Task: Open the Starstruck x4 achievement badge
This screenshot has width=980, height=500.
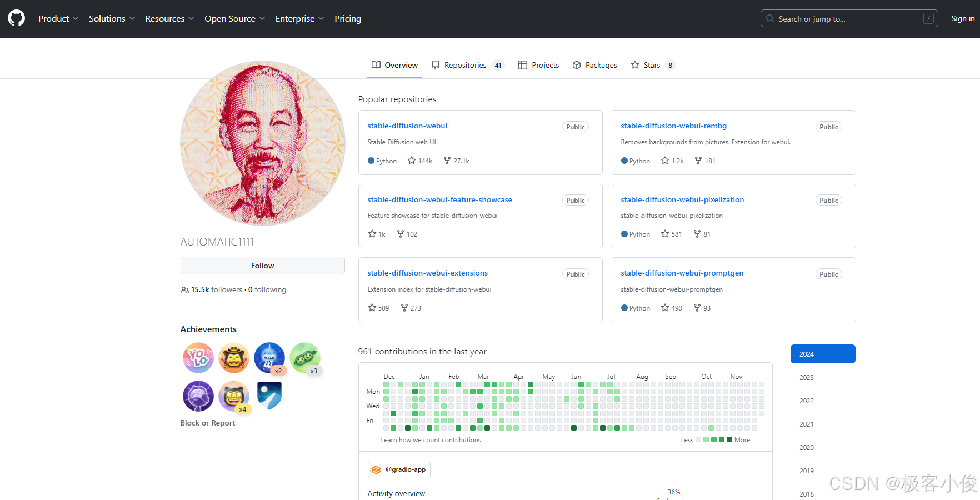Action: [x=234, y=396]
